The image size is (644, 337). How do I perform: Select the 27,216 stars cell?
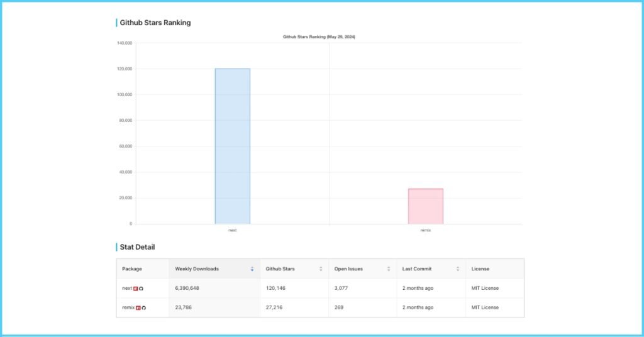tap(294, 307)
